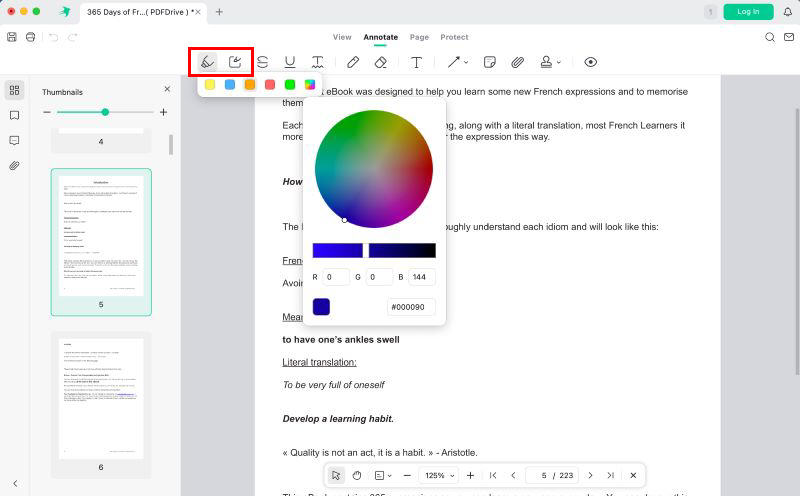Open the page layout dropdown
800x496 pixels.
[383, 476]
